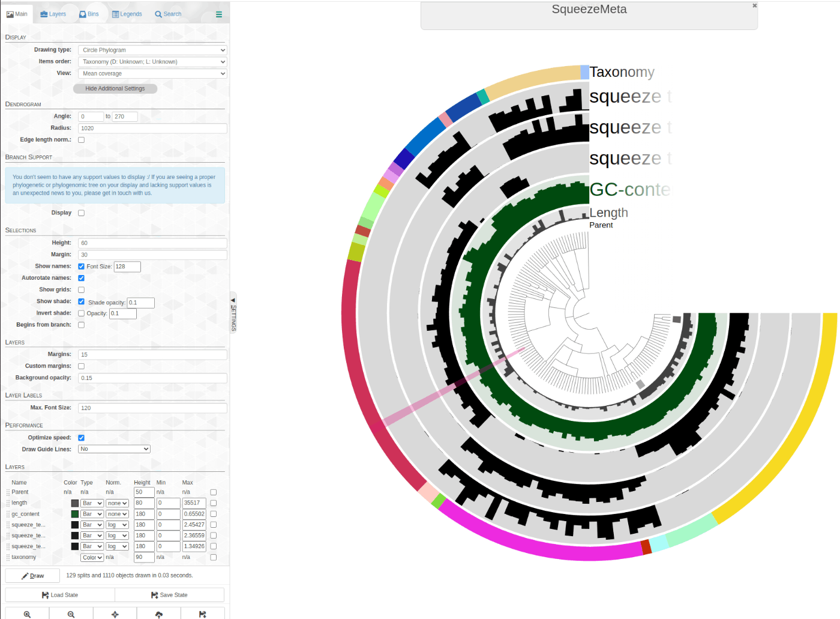Enable the Show grids checkbox
This screenshot has height=619, width=840.
(x=82, y=290)
